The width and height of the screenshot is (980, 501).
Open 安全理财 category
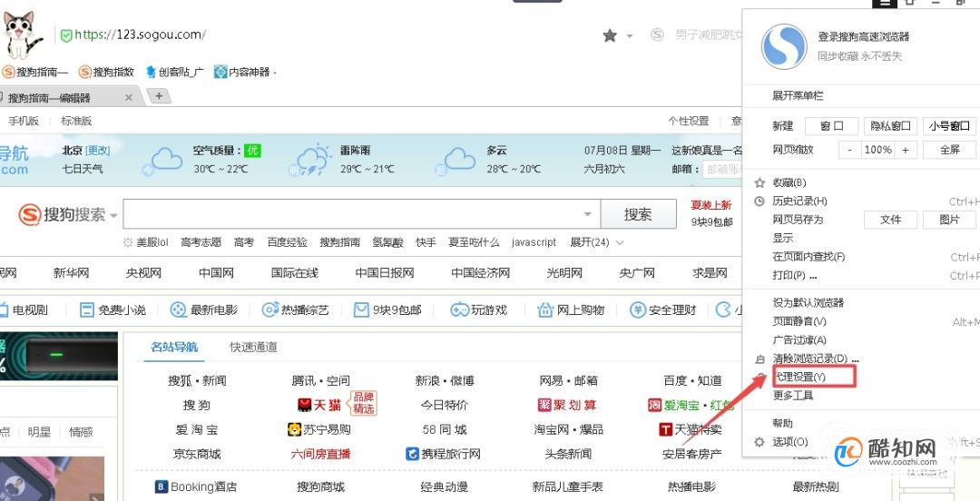(663, 309)
